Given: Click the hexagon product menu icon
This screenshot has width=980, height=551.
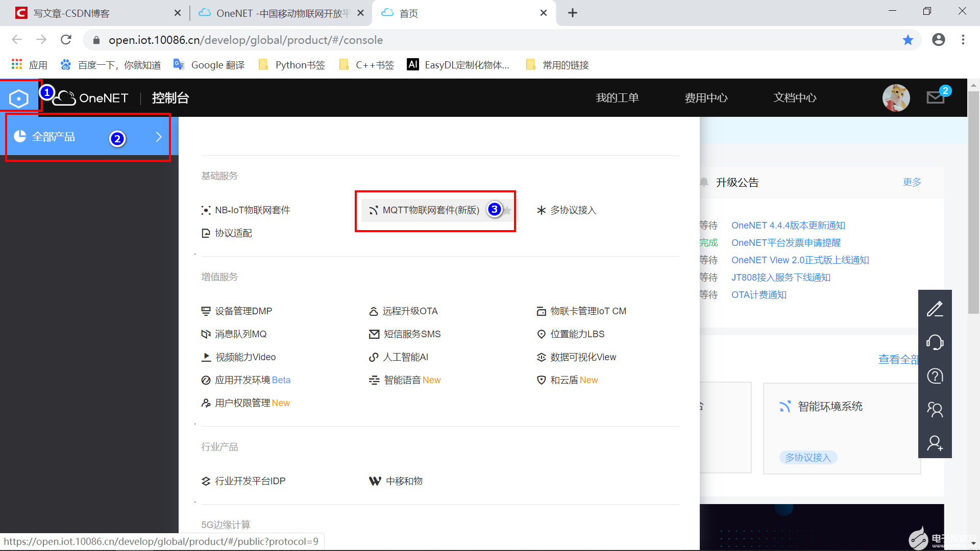Looking at the screenshot, I should [19, 98].
